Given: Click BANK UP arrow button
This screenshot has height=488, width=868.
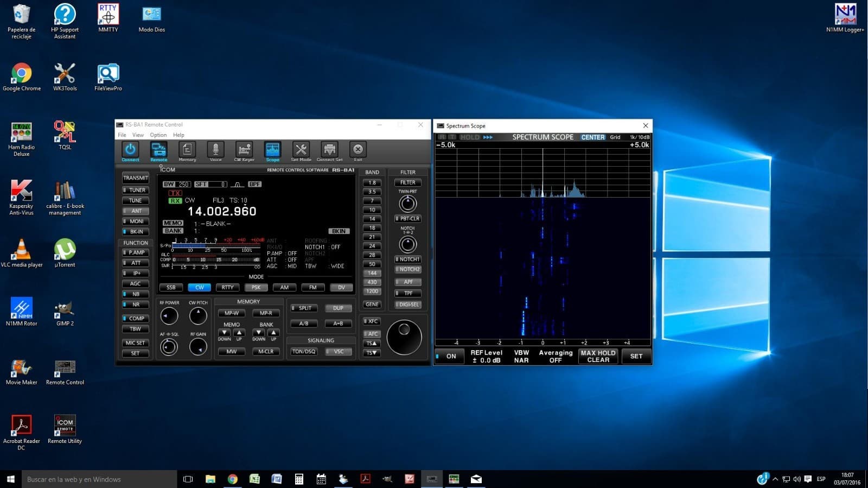Looking at the screenshot, I should [273, 332].
